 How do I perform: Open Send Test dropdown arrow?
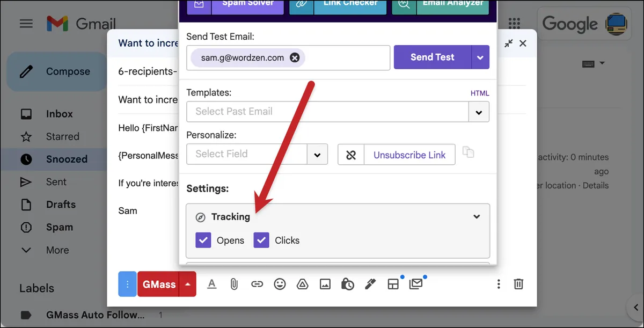pos(480,57)
